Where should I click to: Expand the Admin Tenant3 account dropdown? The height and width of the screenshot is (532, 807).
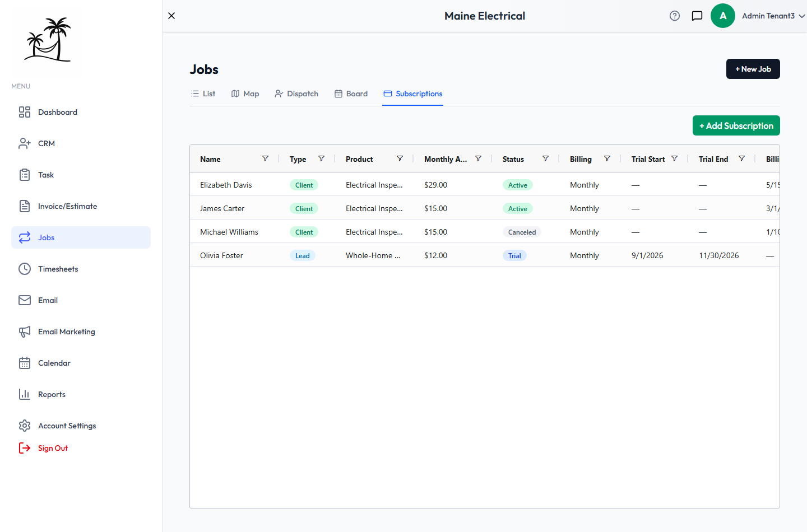pyautogui.click(x=773, y=16)
